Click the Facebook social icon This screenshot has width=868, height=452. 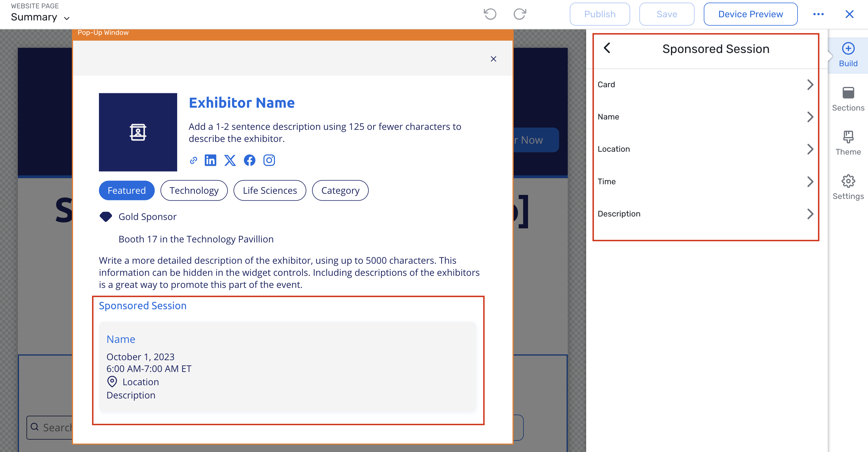(x=249, y=160)
